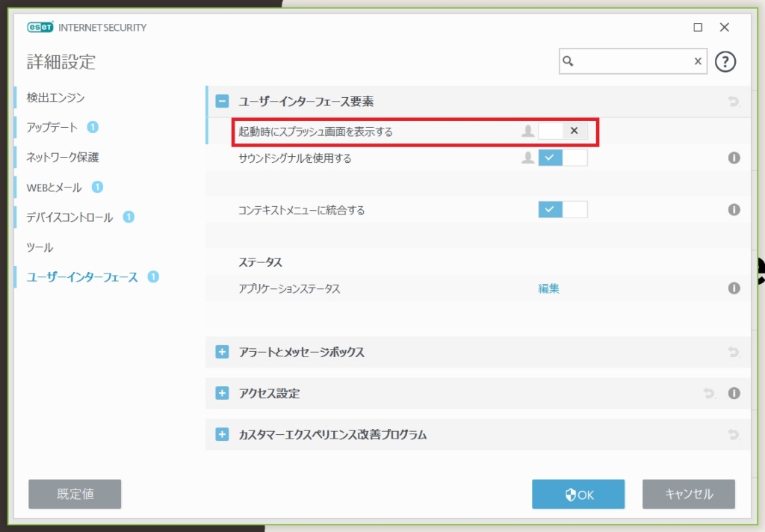
Task: Click the アップデート notification badge
Action: pyautogui.click(x=93, y=127)
